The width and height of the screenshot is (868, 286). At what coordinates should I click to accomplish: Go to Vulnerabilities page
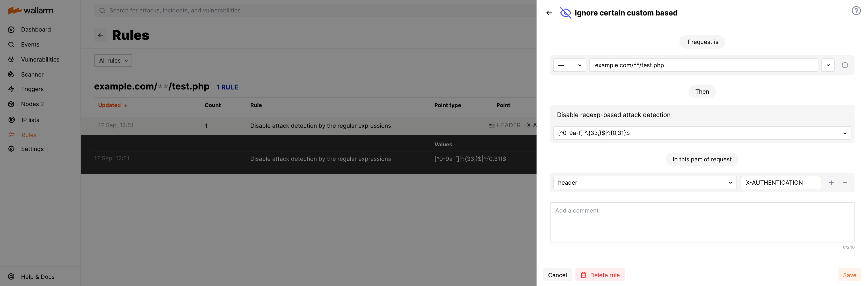(x=40, y=59)
